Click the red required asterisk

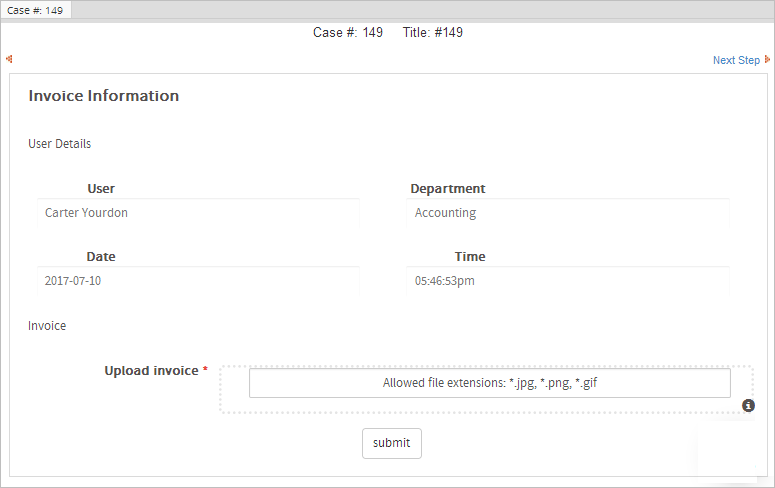[205, 371]
